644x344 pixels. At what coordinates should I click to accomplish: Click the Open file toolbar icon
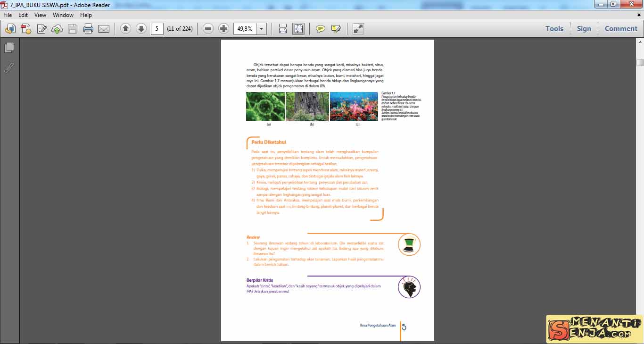[10, 29]
